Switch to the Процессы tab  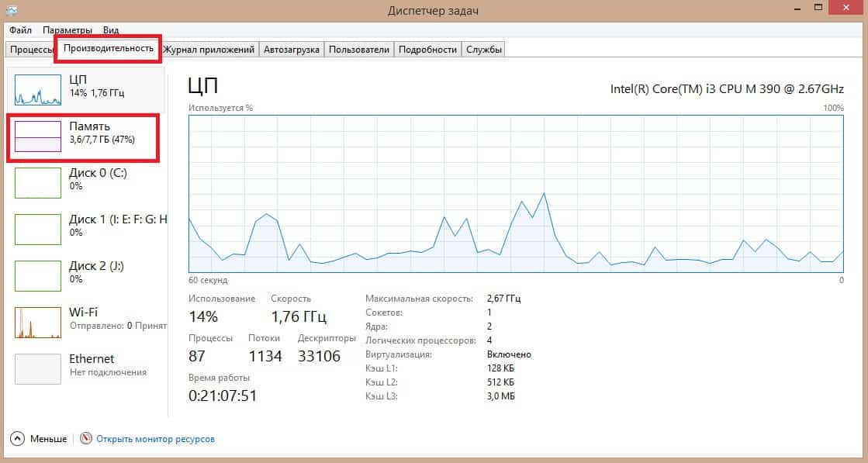pos(31,50)
